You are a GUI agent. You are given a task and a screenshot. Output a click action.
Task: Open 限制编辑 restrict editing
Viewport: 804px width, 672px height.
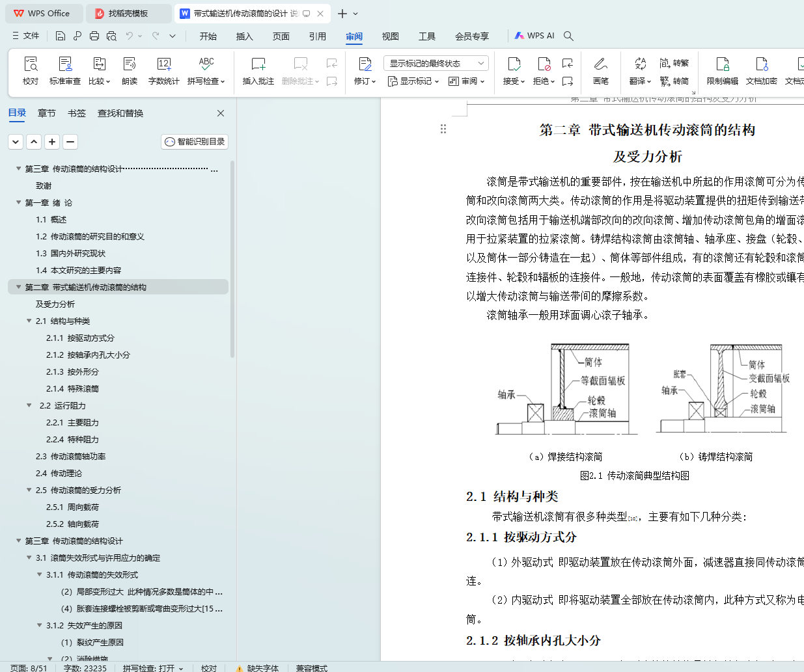(723, 70)
